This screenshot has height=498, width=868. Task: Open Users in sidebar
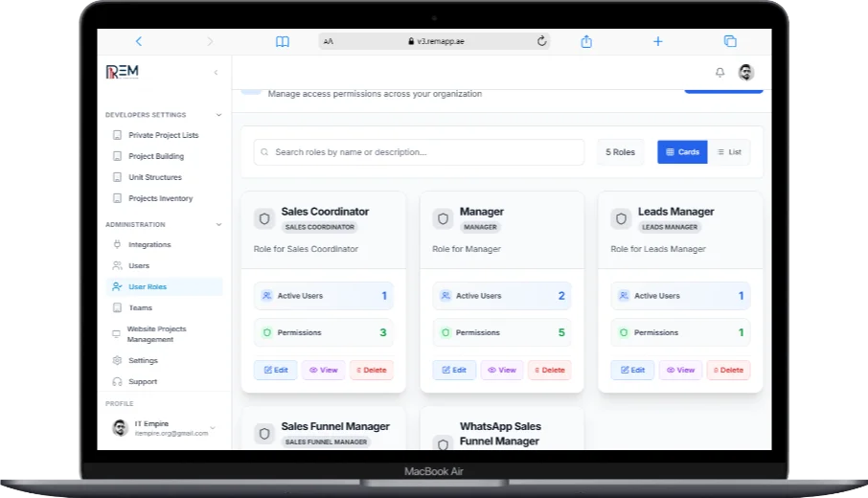tap(164, 265)
